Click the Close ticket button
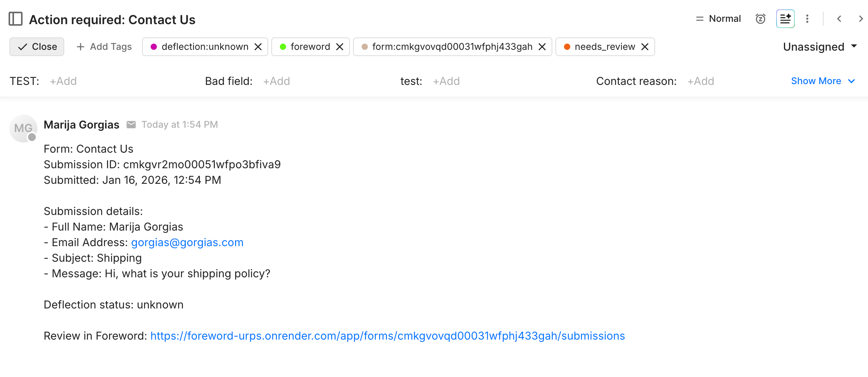 click(x=37, y=47)
